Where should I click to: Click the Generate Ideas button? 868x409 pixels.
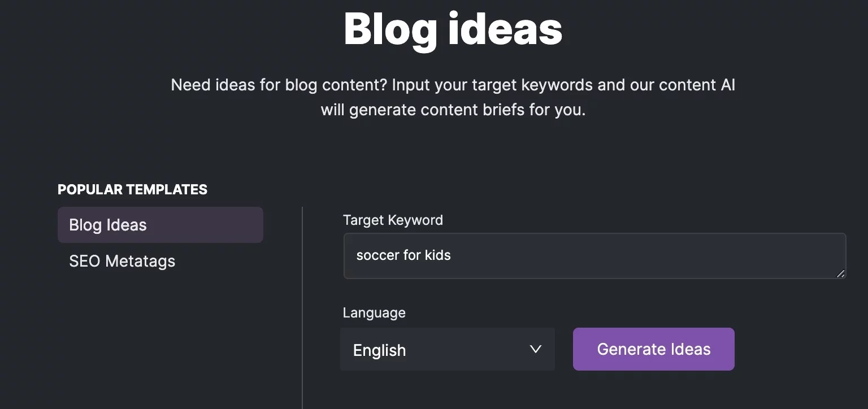point(653,349)
